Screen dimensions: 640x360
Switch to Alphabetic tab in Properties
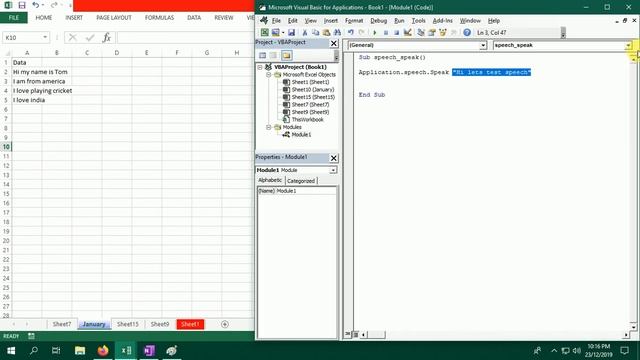[270, 180]
